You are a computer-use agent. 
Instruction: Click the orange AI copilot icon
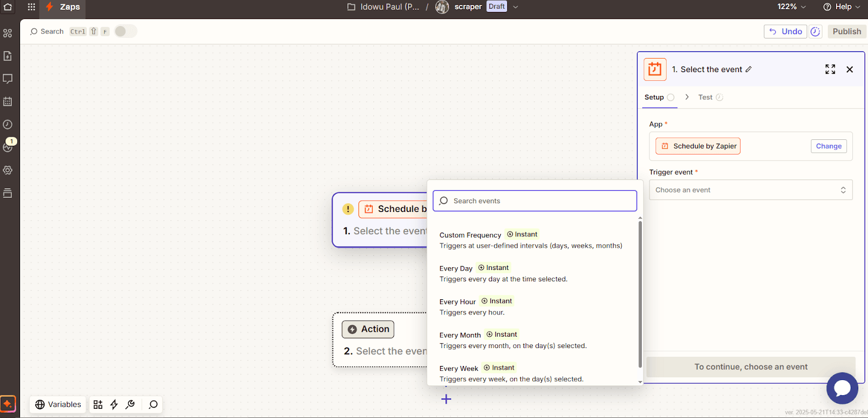tap(8, 404)
